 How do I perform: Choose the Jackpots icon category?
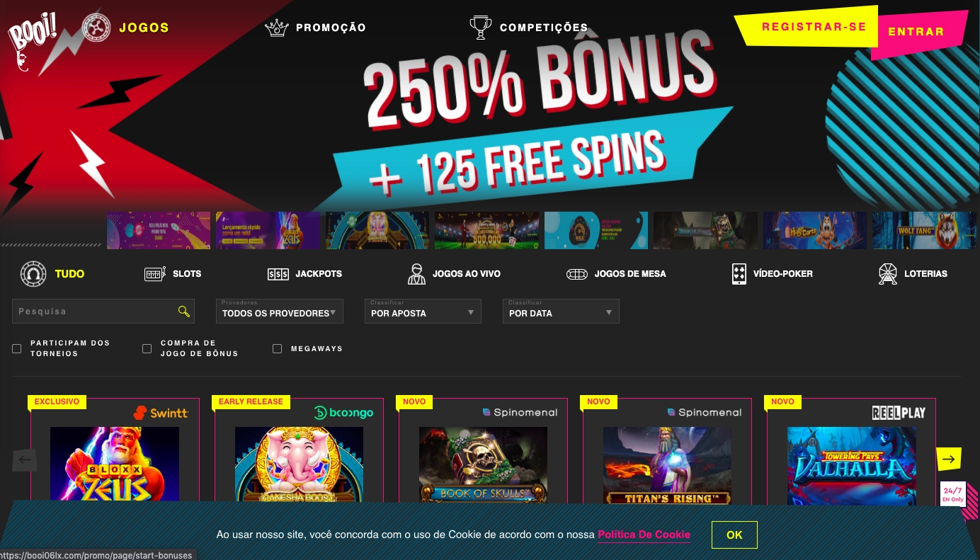click(x=278, y=274)
